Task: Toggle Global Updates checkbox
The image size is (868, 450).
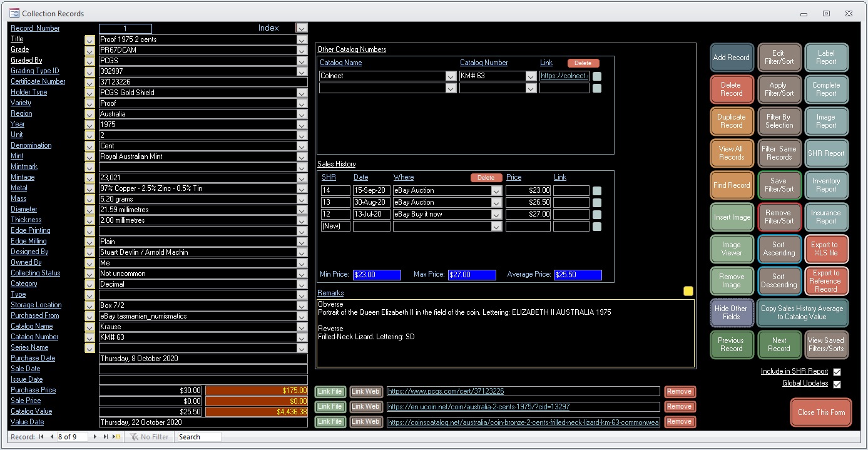Action: [837, 384]
